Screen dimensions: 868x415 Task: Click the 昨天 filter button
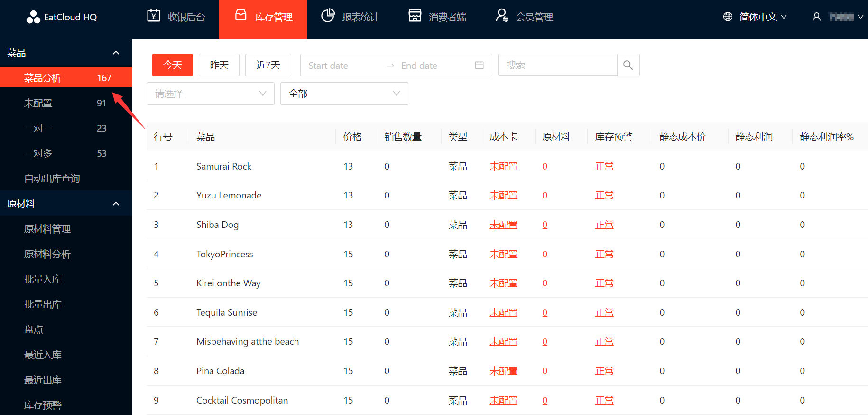coord(219,65)
